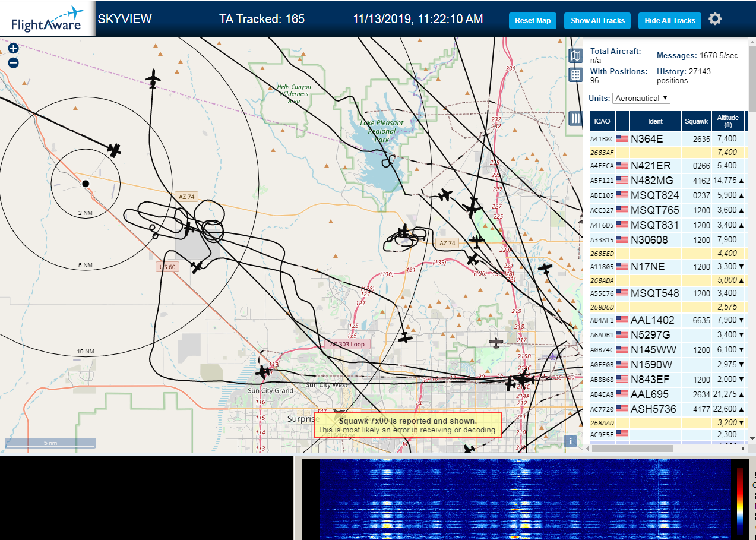This screenshot has height=540, width=756.
Task: Select aircraft icon near Hells Canyon Wilderness
Action: click(153, 78)
